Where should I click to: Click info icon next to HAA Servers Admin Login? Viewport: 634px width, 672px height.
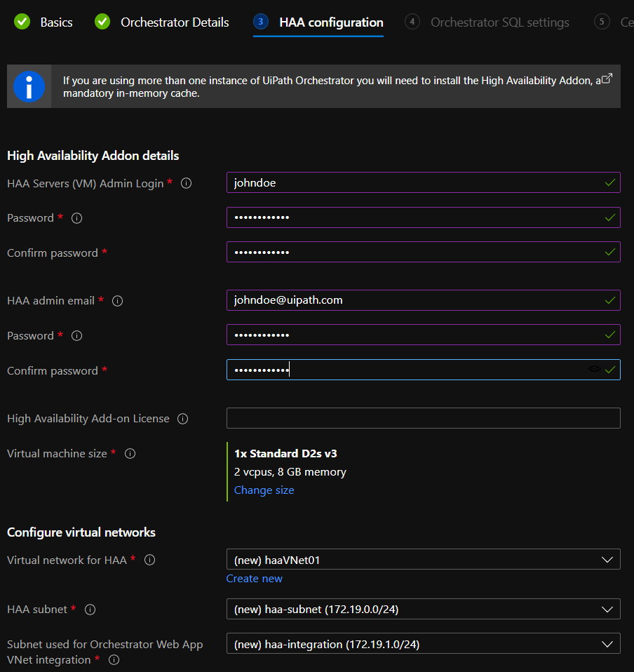click(x=187, y=183)
